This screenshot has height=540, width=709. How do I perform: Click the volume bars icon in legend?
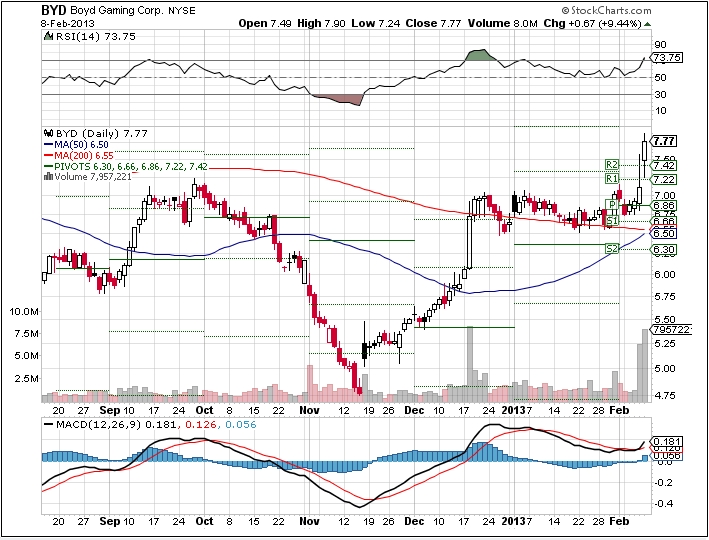pyautogui.click(x=48, y=176)
